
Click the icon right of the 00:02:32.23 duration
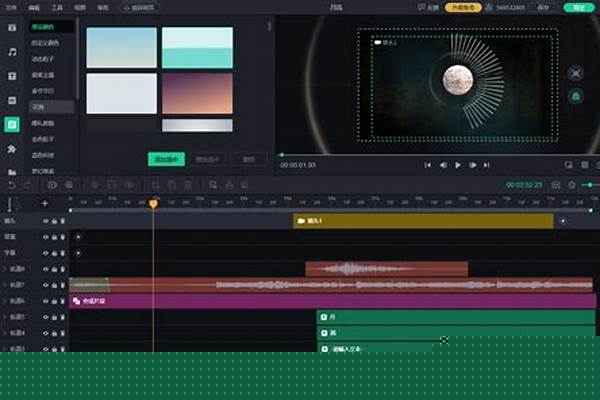coord(556,185)
